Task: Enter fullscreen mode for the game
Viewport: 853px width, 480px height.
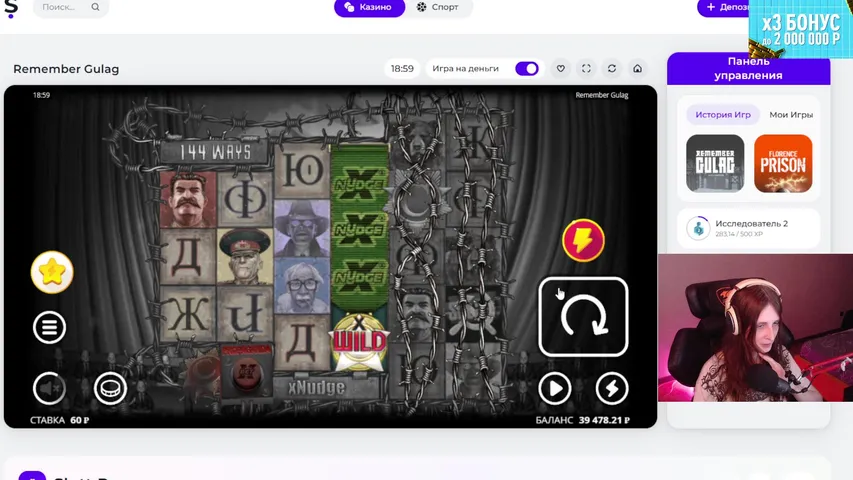Action: point(586,69)
